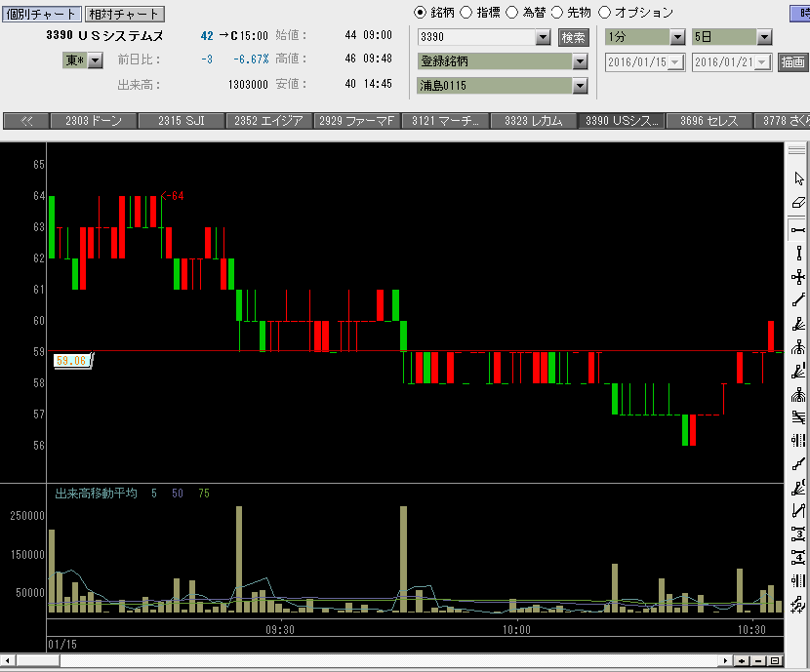Image resolution: width=810 pixels, height=672 pixels.
Task: Open the 5日 period dropdown
Action: [764, 37]
